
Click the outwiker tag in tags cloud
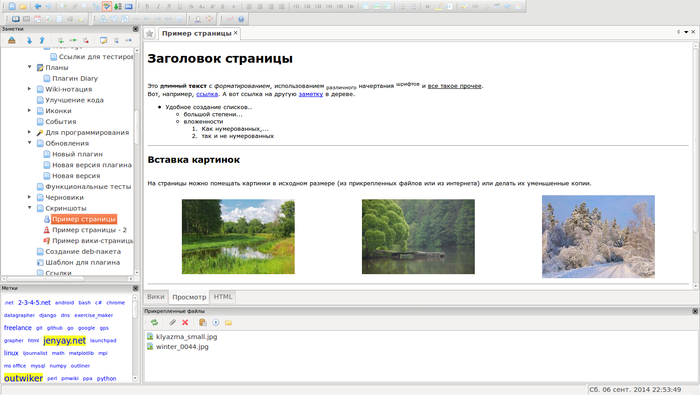tap(23, 378)
